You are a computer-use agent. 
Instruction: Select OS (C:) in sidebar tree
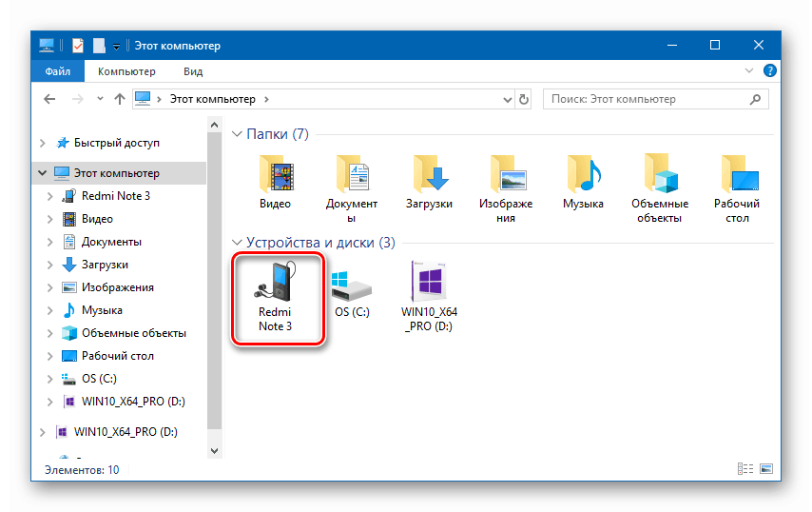point(99,379)
